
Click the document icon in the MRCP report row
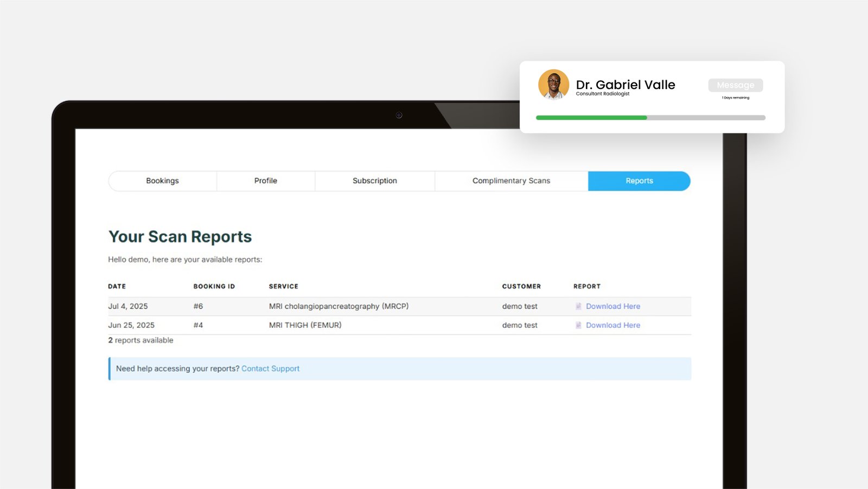pyautogui.click(x=578, y=307)
